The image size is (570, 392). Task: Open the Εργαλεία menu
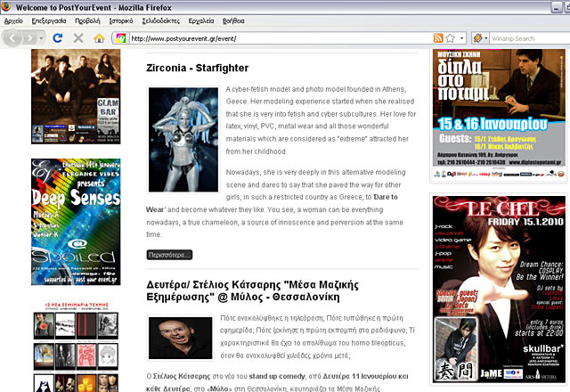[201, 20]
